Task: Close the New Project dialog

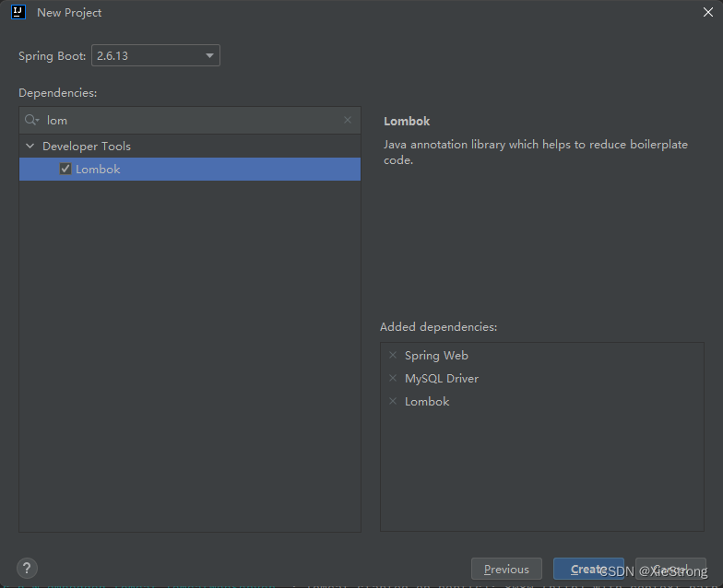Action: tap(708, 13)
